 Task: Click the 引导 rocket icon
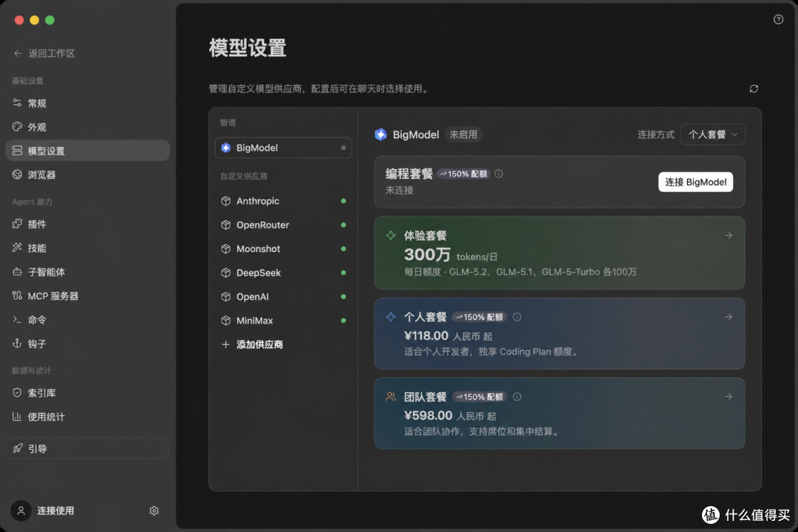17,449
